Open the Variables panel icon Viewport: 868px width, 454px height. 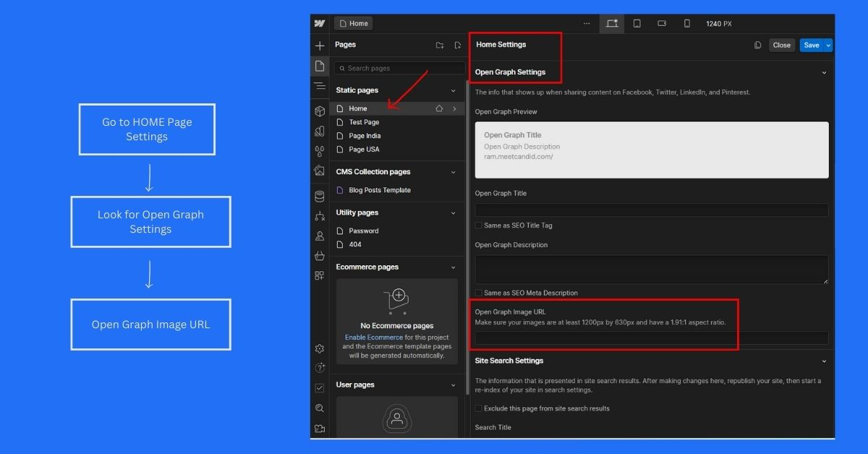point(320,131)
